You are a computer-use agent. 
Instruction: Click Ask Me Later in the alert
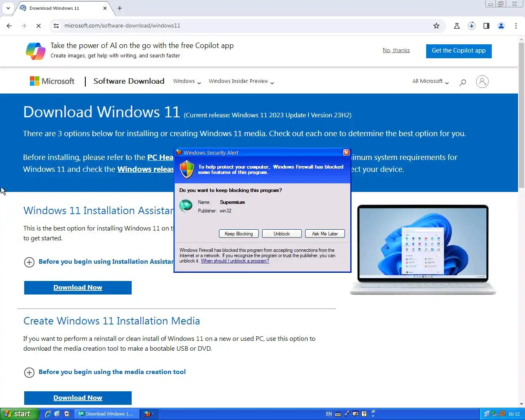[x=325, y=234]
